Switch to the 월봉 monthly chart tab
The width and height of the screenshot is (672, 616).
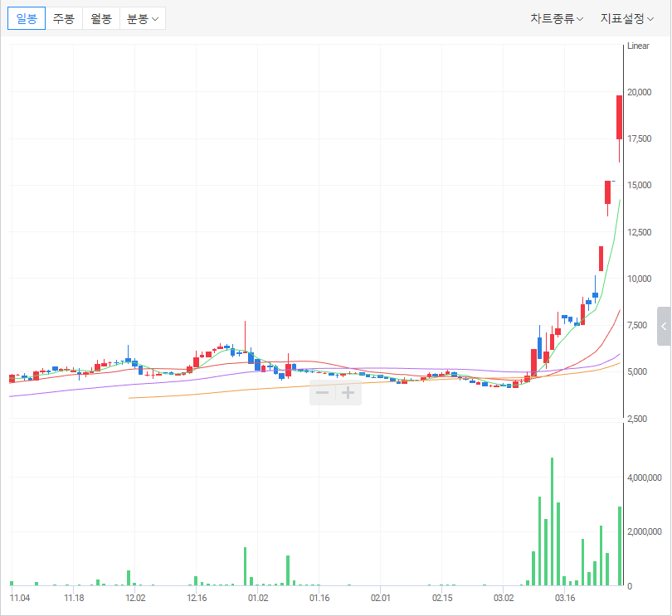[101, 18]
